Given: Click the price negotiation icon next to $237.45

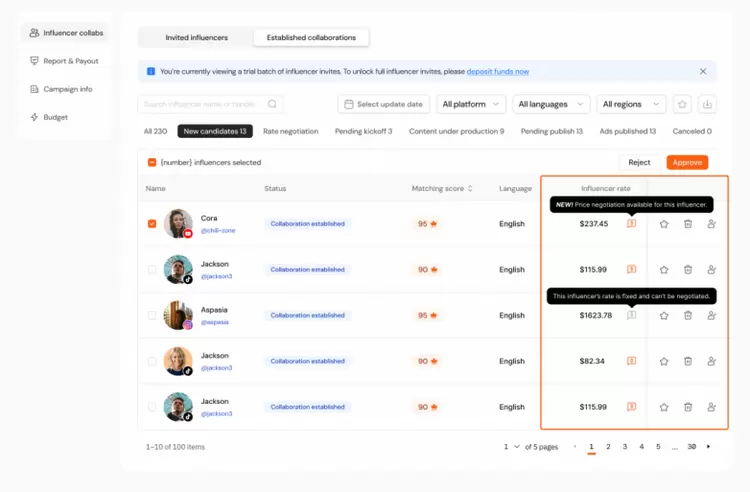Looking at the screenshot, I should click(x=631, y=224).
